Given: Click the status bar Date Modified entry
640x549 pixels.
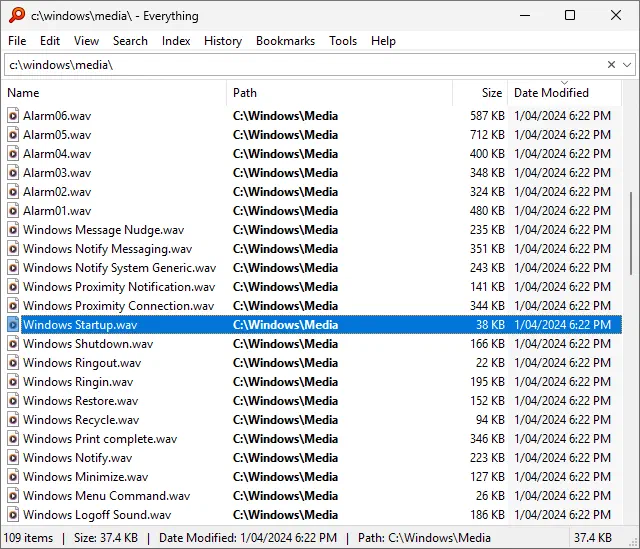Looking at the screenshot, I should pos(248,538).
